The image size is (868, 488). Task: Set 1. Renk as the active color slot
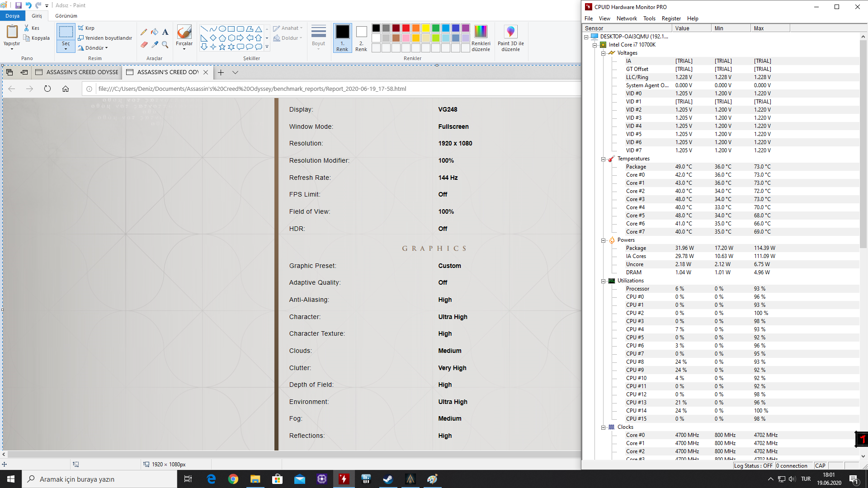pos(342,38)
